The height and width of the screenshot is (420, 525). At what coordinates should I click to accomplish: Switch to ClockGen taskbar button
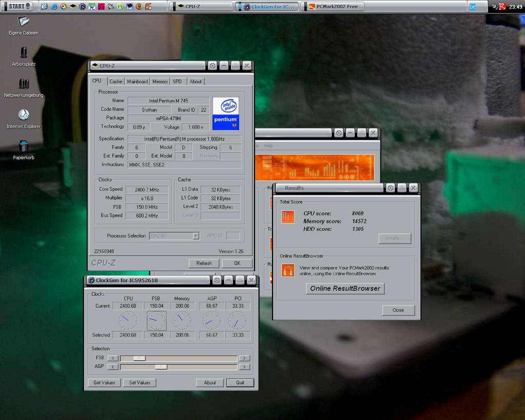click(267, 7)
